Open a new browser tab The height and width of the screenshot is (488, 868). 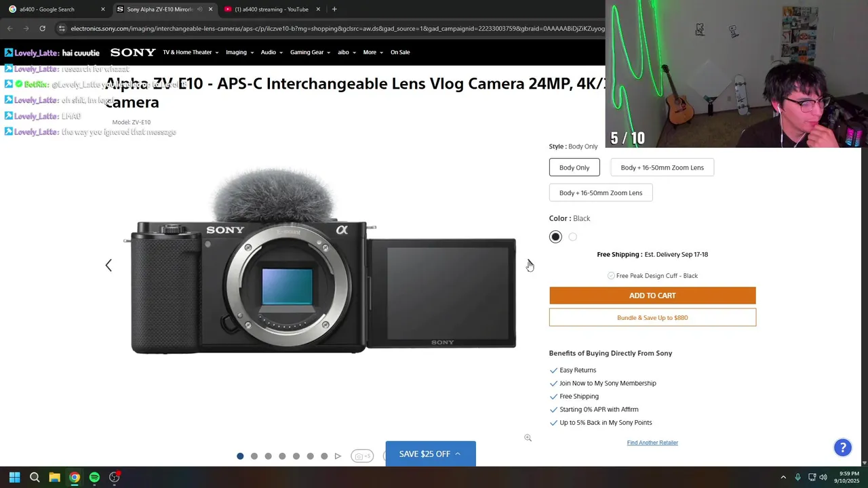(334, 9)
